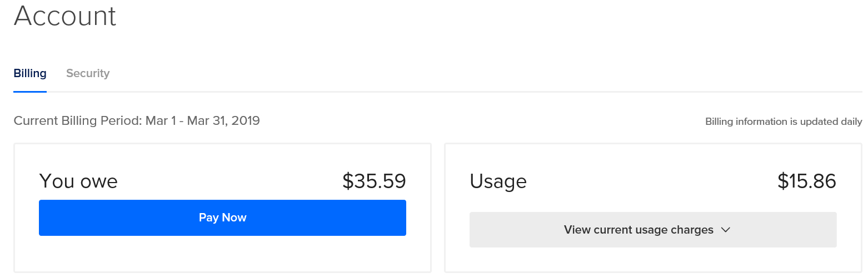
Task: Switch to the Billing tab
Action: click(x=30, y=73)
